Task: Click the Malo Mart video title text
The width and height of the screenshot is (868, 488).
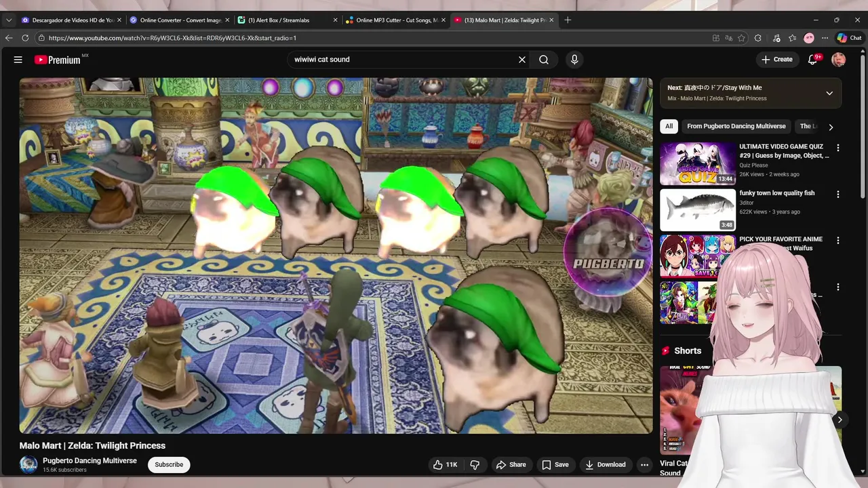Action: (92, 445)
